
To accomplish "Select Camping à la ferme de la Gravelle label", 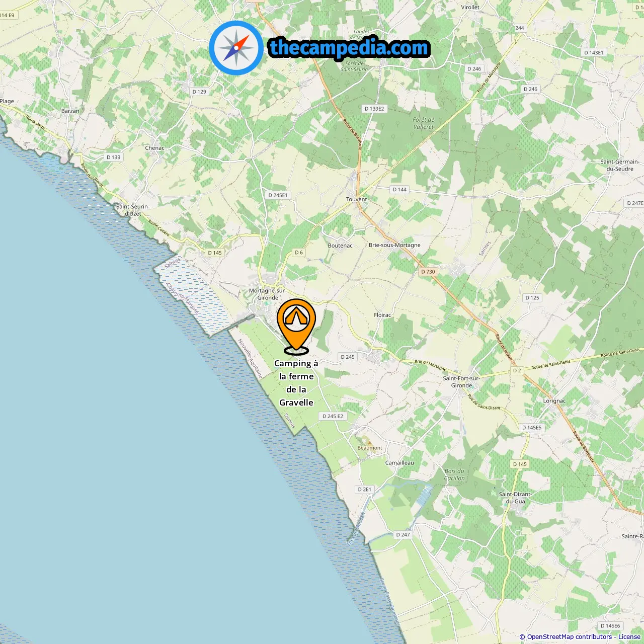I will pyautogui.click(x=296, y=383).
